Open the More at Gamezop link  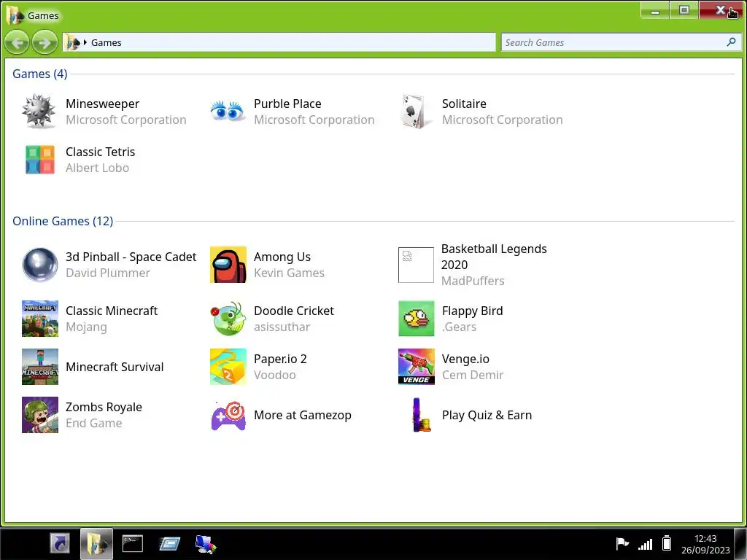(x=303, y=415)
